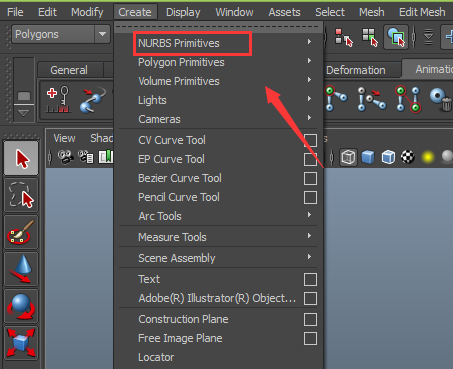The width and height of the screenshot is (453, 369).
Task: Expand Cameras submenu arrow
Action: 309,118
